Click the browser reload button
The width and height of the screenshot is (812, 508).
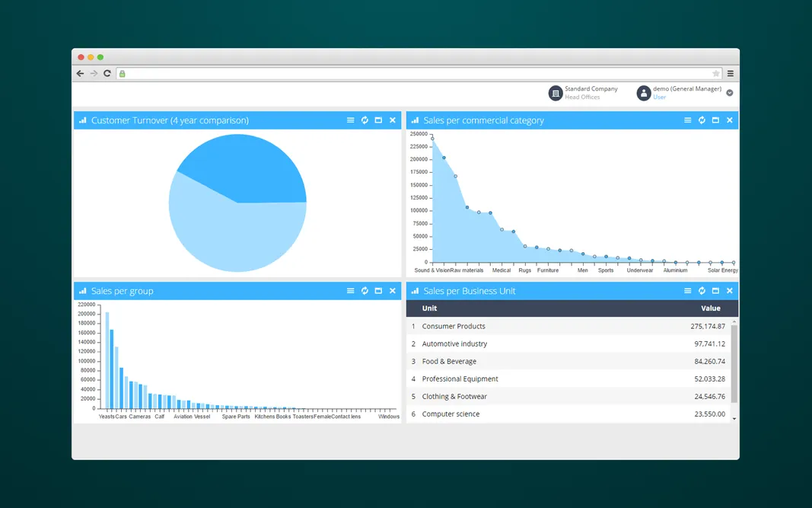[107, 73]
